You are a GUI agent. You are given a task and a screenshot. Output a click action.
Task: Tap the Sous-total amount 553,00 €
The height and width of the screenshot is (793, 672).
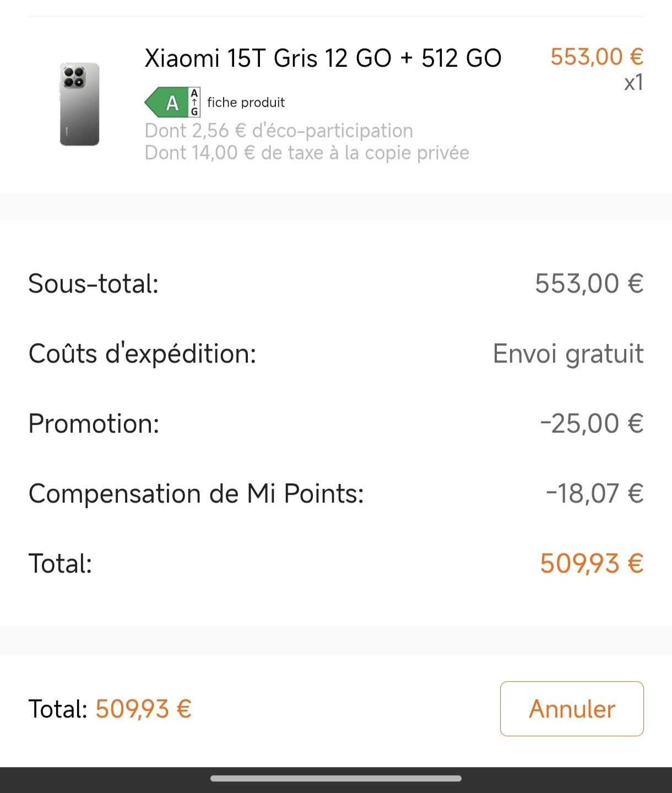(x=589, y=284)
